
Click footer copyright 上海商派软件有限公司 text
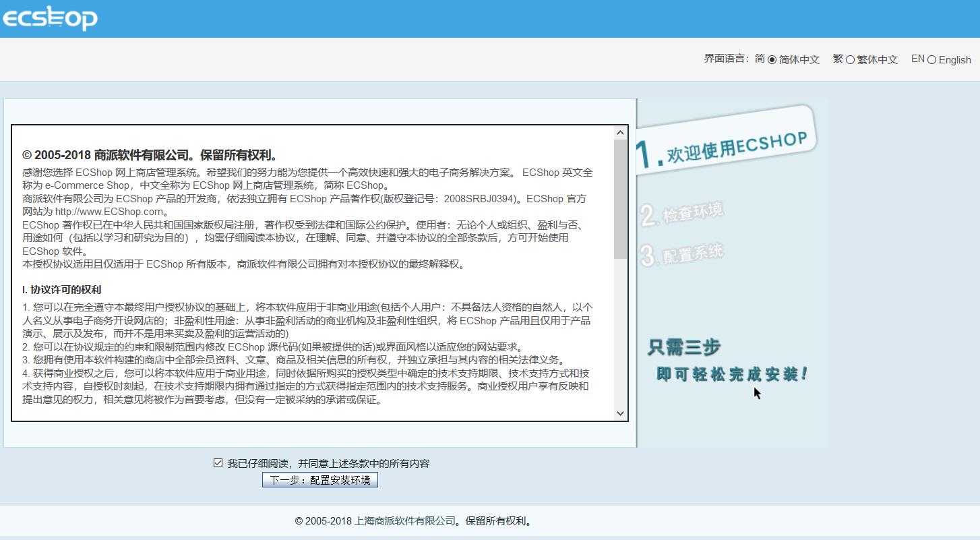405,521
